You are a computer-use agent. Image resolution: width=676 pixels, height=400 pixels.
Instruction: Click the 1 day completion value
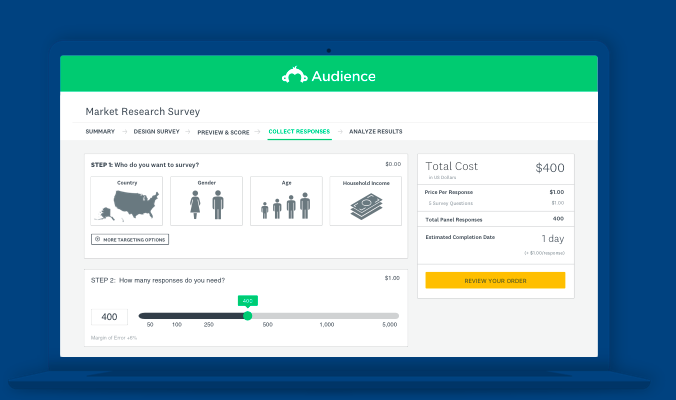tap(553, 238)
